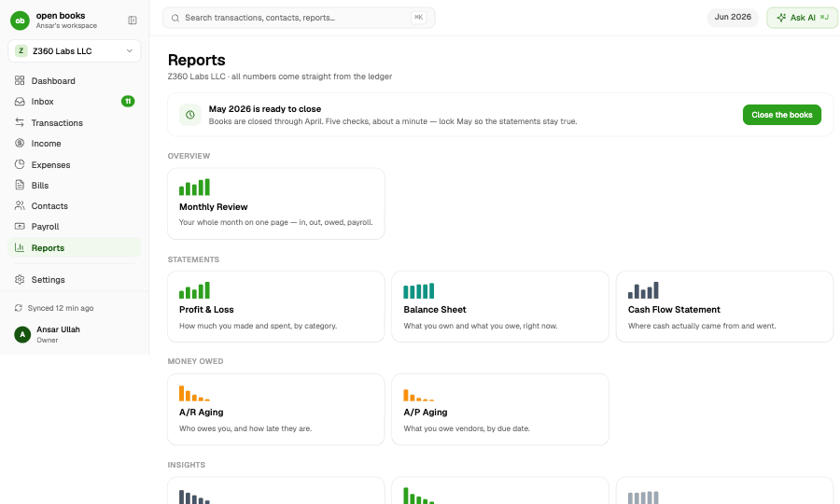This screenshot has width=840, height=504.
Task: Click the open books logo icon
Action: point(20,21)
